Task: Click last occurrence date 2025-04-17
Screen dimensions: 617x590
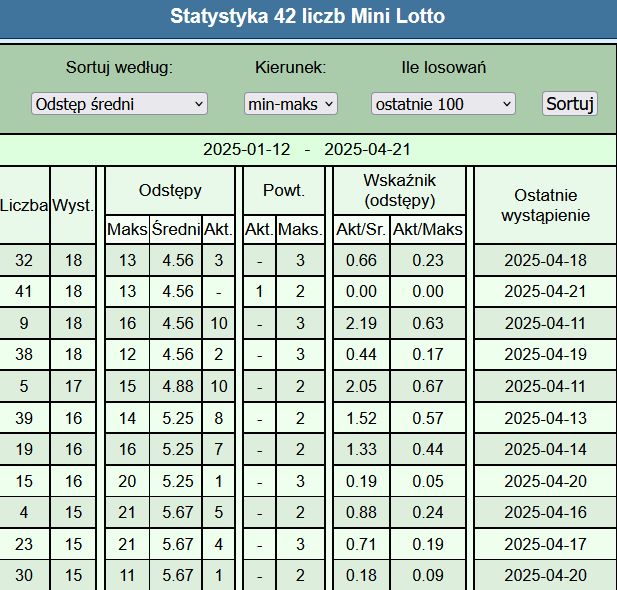Action: pyautogui.click(x=545, y=544)
